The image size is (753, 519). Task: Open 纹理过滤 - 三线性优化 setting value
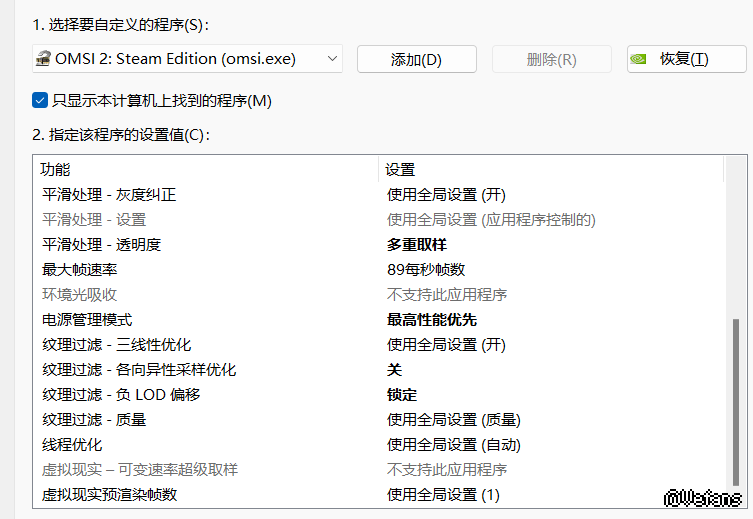[x=446, y=345]
